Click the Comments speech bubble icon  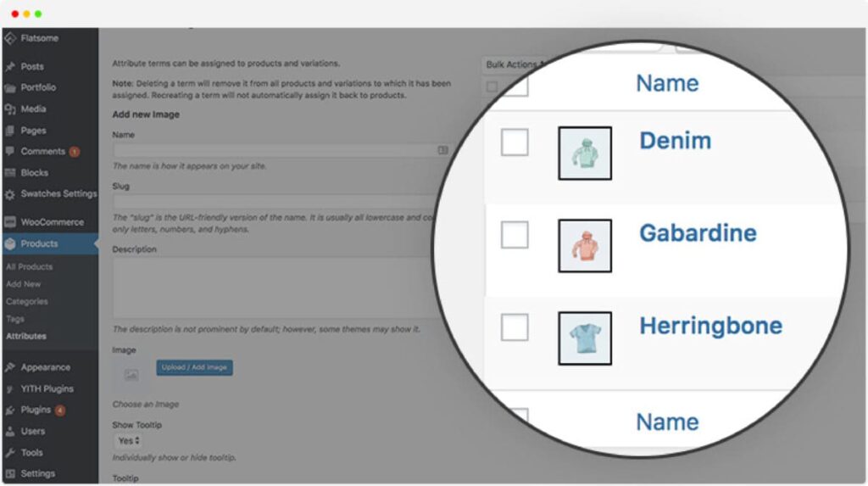pyautogui.click(x=10, y=151)
